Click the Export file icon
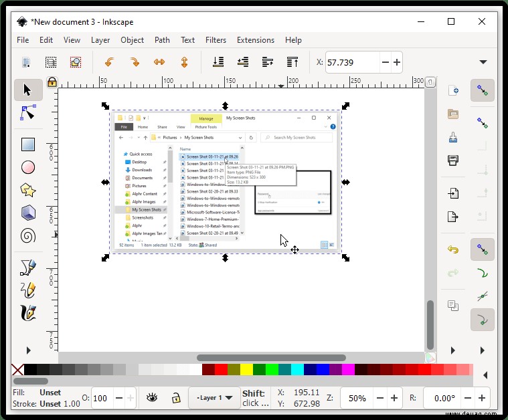The image size is (508, 420). pos(453,216)
